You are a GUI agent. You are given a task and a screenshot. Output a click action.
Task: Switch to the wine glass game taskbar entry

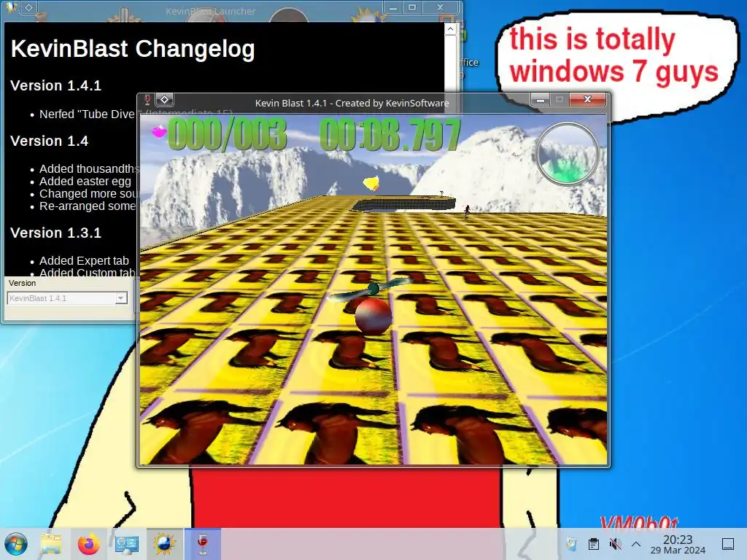(x=203, y=544)
